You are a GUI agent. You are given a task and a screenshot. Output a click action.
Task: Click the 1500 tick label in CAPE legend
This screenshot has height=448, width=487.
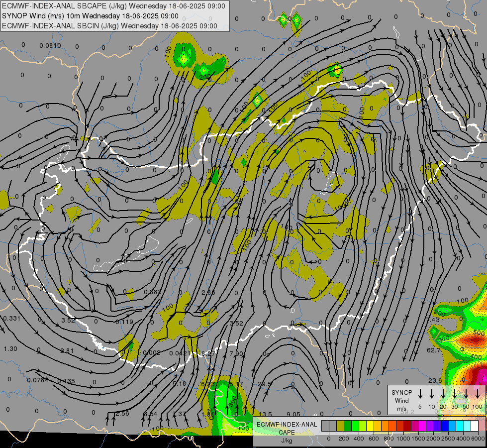coord(418,439)
